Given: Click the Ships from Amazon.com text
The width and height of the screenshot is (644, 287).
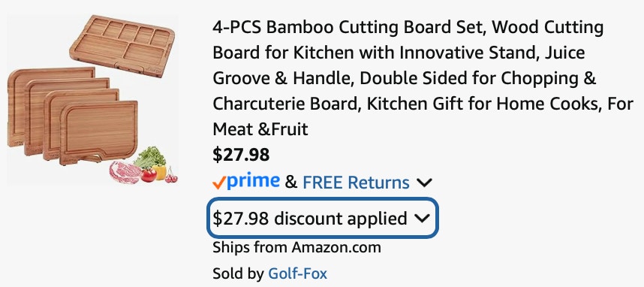Looking at the screenshot, I should pos(296,247).
